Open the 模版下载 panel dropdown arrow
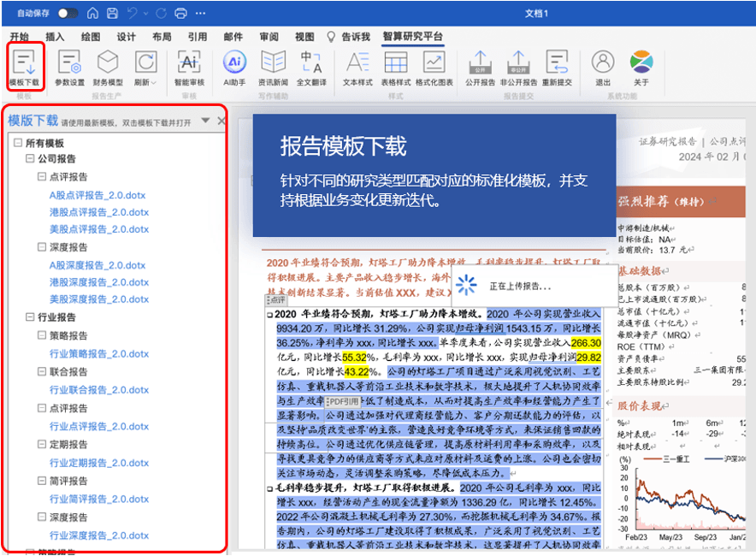This screenshot has width=756, height=556. tap(205, 121)
